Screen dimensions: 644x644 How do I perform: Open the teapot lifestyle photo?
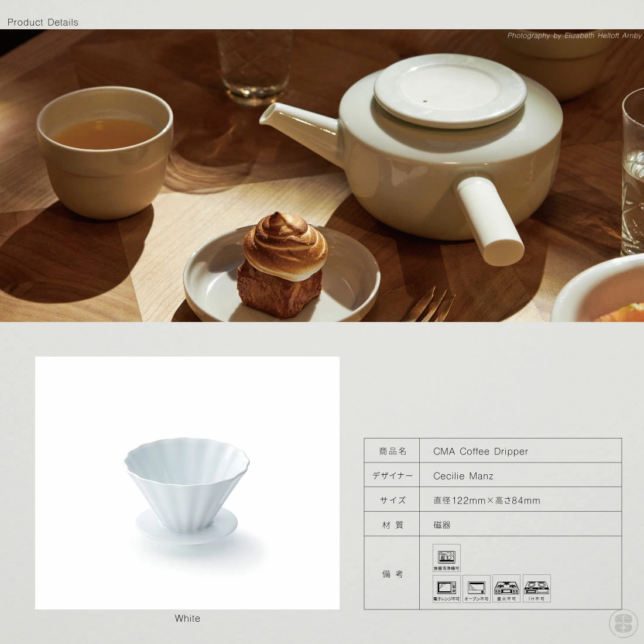click(x=322, y=176)
